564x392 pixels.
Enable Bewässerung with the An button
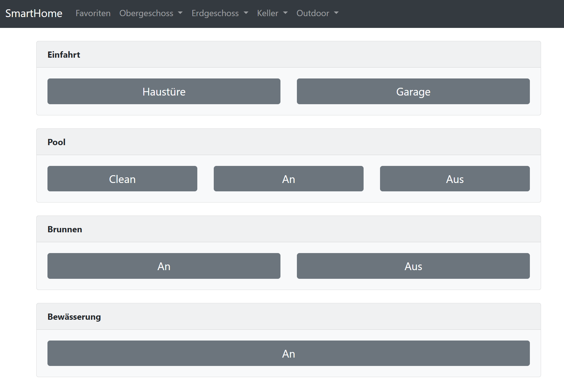click(x=289, y=354)
